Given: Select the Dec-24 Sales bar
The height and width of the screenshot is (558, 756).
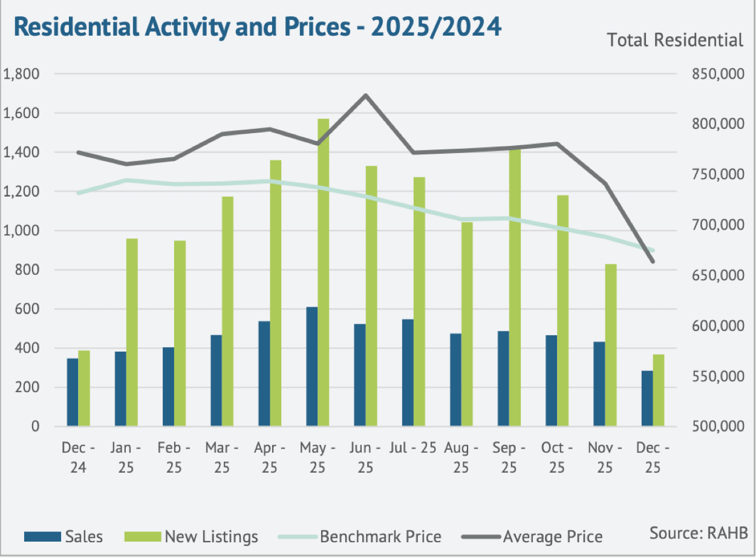Looking at the screenshot, I should pyautogui.click(x=71, y=390).
